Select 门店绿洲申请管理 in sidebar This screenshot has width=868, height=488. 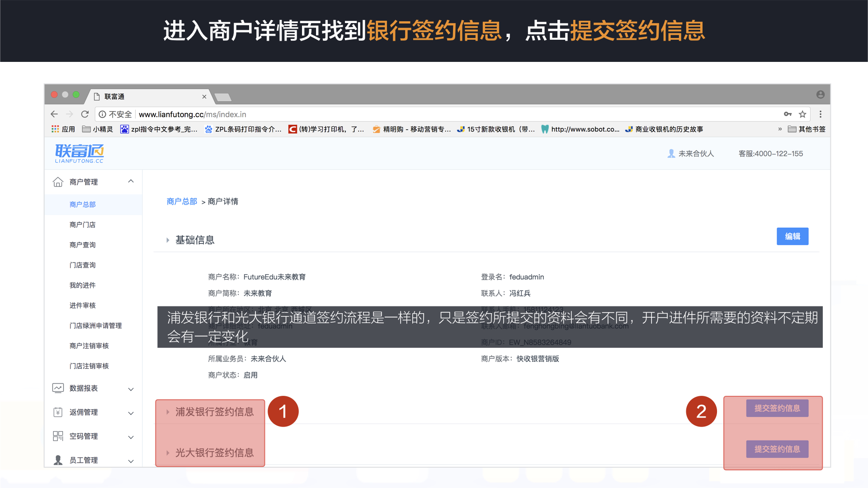[x=96, y=325]
